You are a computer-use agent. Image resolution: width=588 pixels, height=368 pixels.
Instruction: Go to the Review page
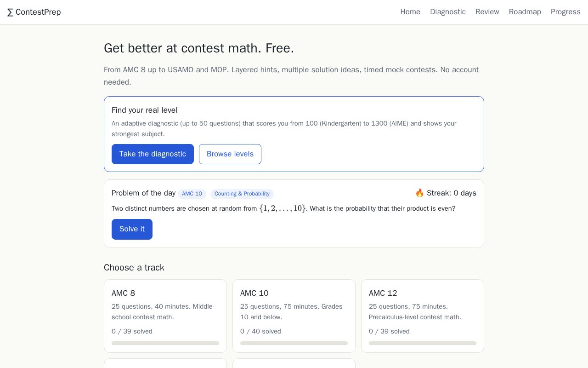(487, 12)
